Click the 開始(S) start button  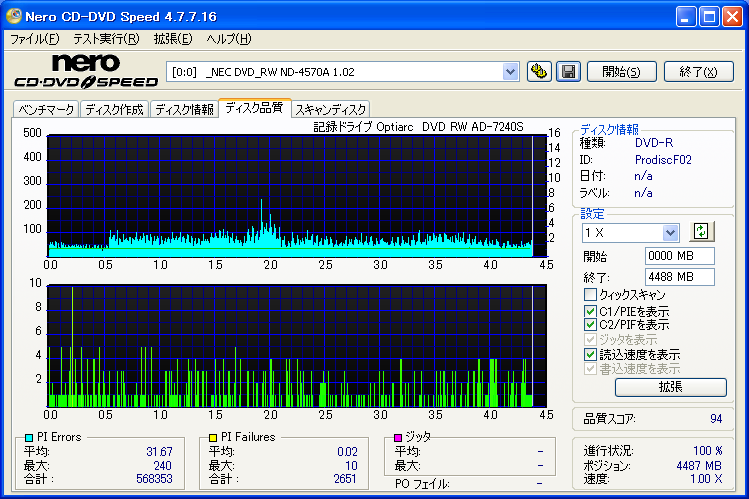[621, 72]
